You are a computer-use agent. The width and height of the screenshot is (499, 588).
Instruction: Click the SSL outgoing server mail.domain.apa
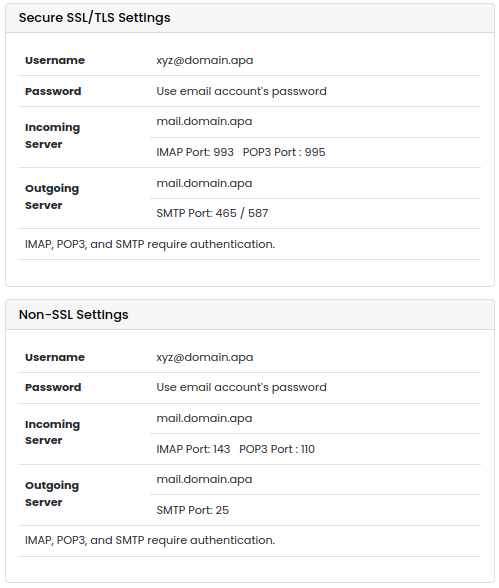[x=204, y=183]
